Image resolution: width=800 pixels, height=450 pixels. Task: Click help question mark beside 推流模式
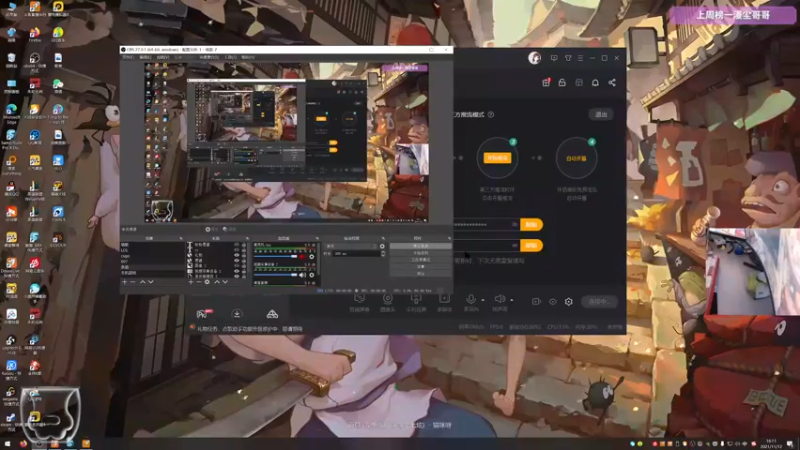[x=491, y=114]
